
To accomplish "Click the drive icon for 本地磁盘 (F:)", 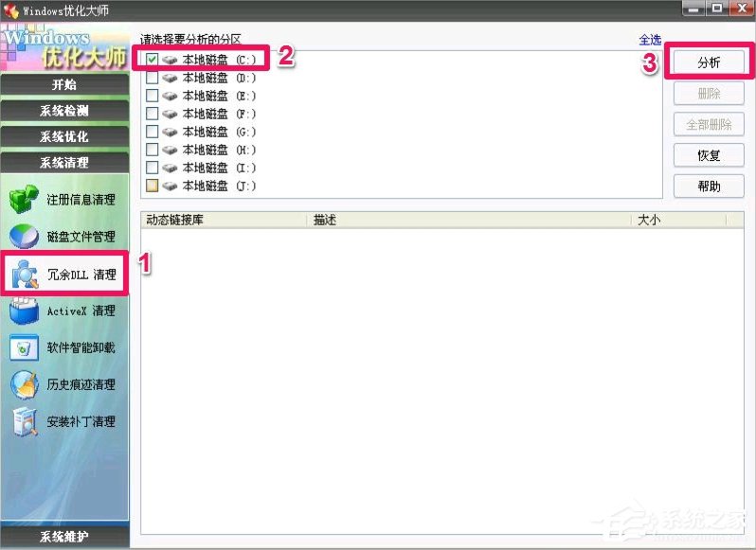I will 170,115.
